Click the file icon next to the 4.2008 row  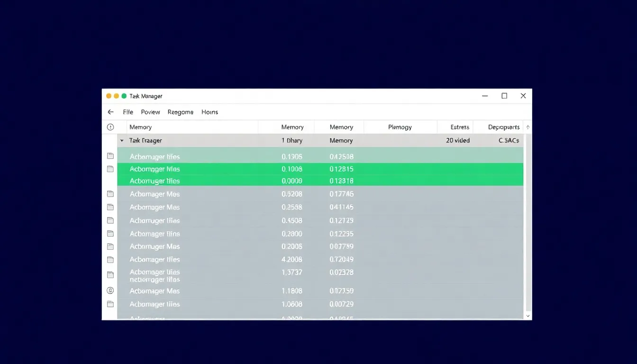(110, 259)
